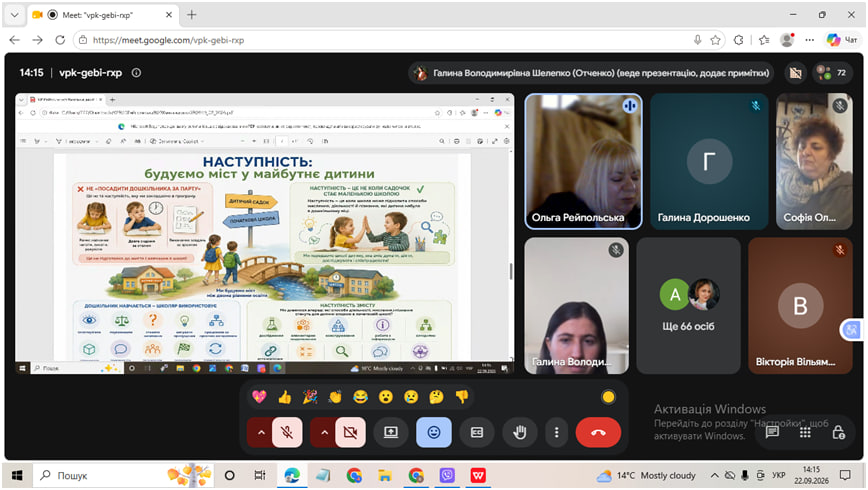This screenshot has height=490, width=868.
Task: Open the 'Ще 66 осіб' tile
Action: pos(688,306)
